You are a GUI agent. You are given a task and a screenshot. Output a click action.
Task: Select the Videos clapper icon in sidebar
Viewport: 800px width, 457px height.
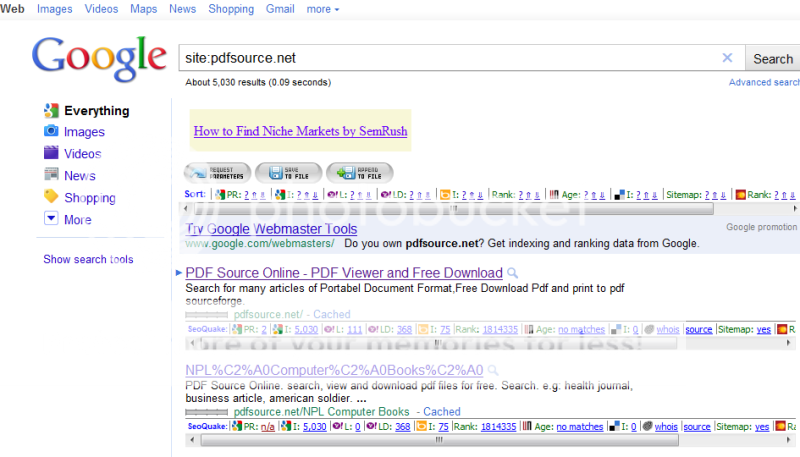pos(51,153)
